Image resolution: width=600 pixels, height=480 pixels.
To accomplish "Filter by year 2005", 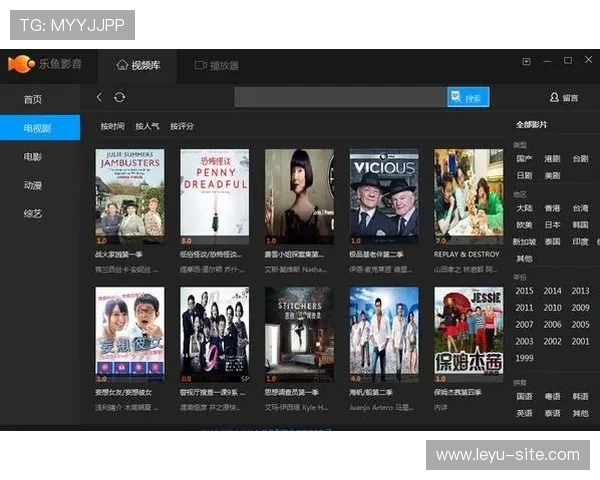I will (580, 325).
